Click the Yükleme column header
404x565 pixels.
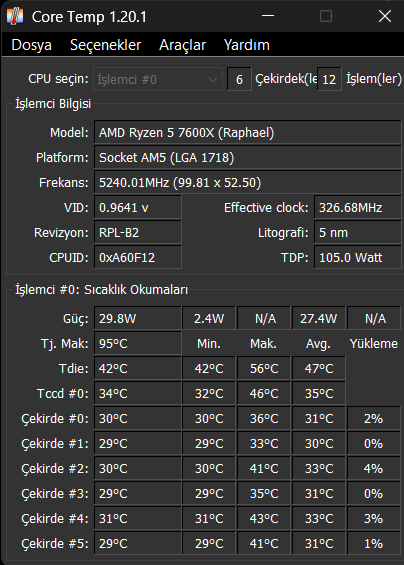coord(374,343)
